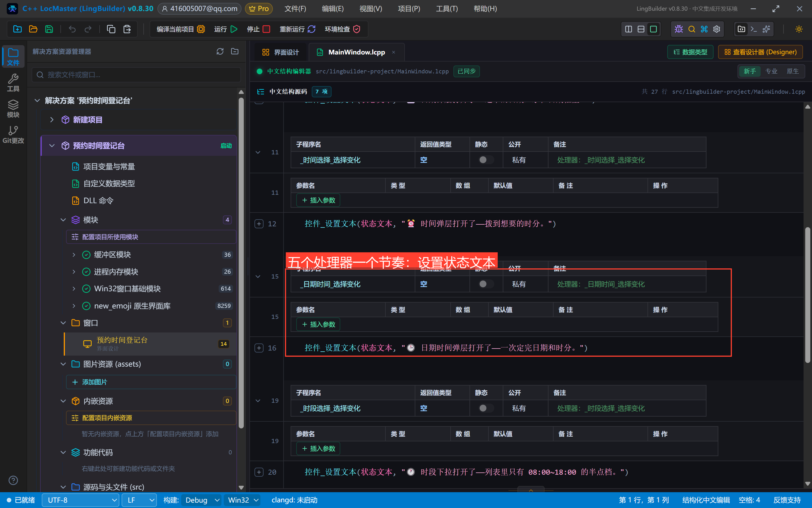Toggle the light theme sun icon
Screen dimensions: 812x508
tap(799, 29)
